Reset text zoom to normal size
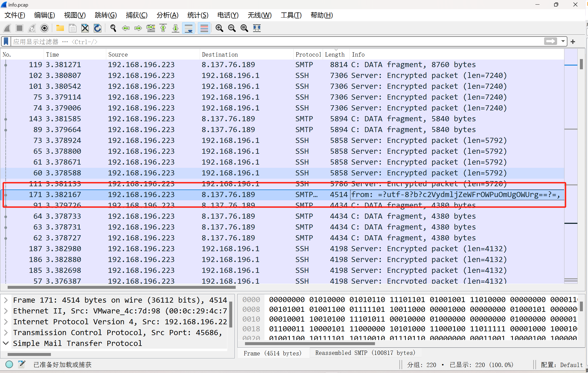Screen dimensions: 588x373 tap(244, 28)
